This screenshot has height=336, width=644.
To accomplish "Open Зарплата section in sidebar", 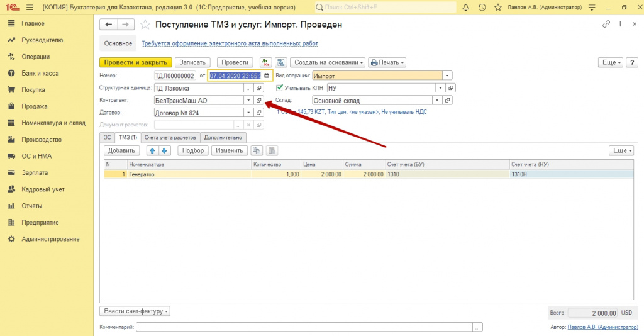I will tap(35, 172).
